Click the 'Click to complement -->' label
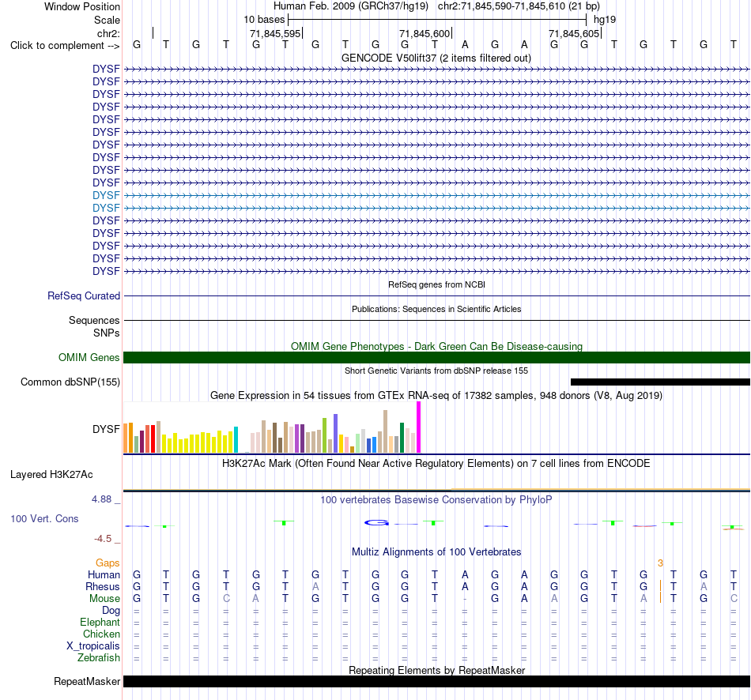 65,46
